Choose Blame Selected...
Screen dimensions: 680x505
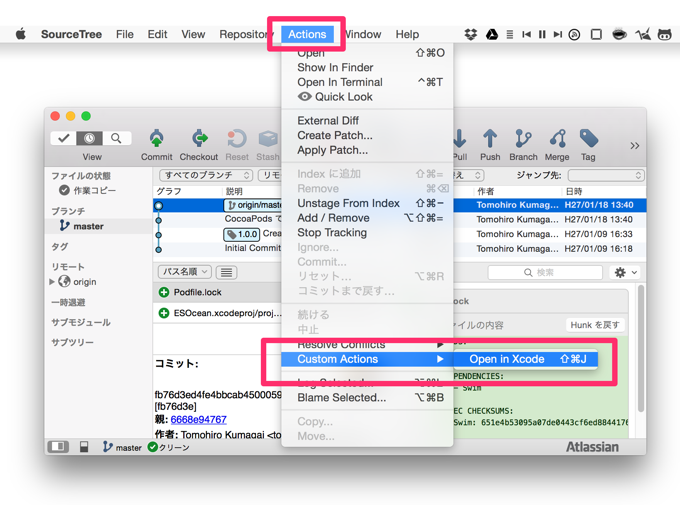367,397
